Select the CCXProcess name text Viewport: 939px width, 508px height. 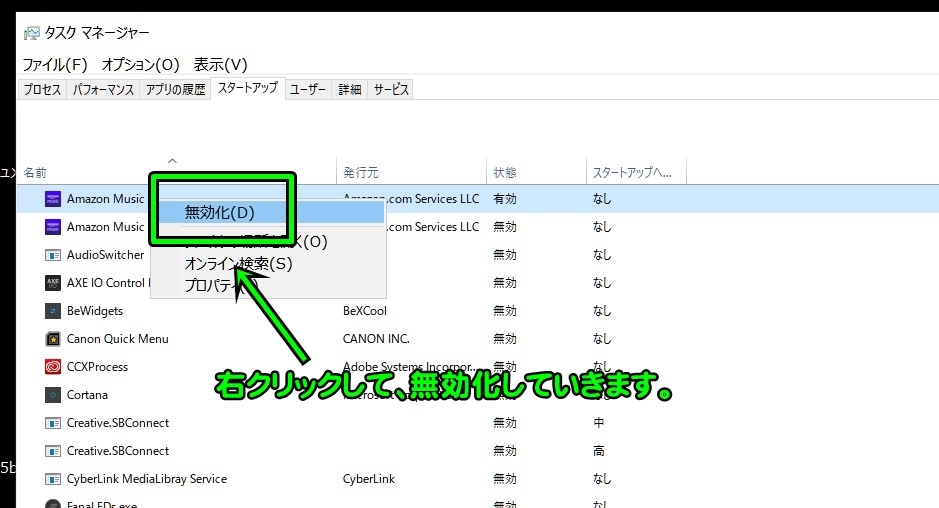point(97,367)
